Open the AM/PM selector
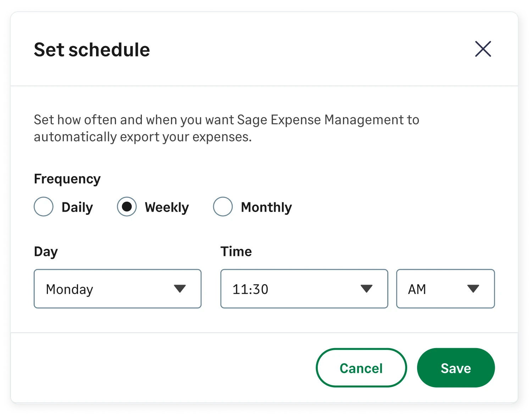Screen dimensions: 532x419 point(445,289)
